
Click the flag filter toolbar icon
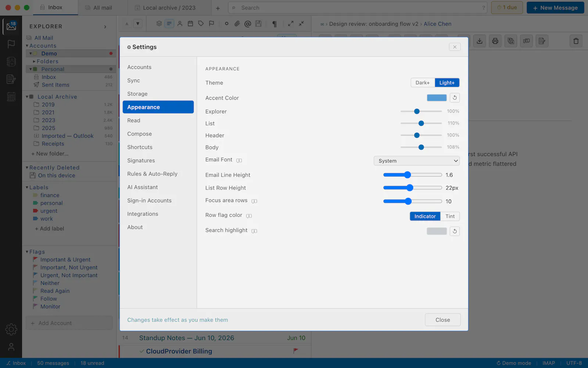[211, 24]
